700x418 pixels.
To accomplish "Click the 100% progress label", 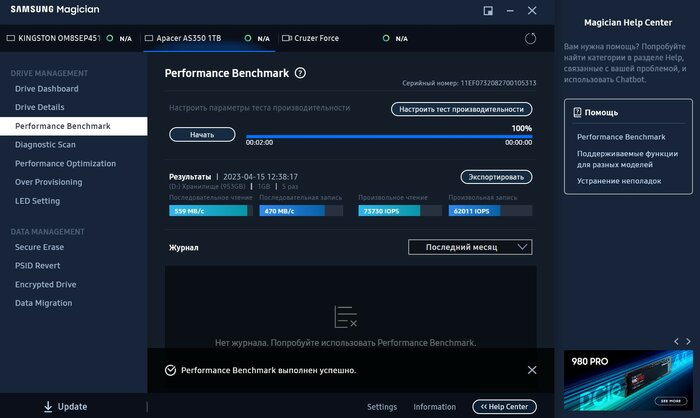I will 521,128.
